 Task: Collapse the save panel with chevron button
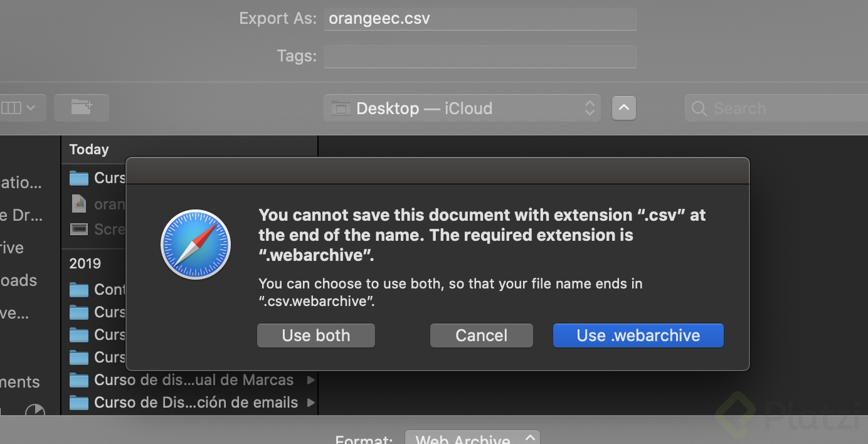pos(624,108)
